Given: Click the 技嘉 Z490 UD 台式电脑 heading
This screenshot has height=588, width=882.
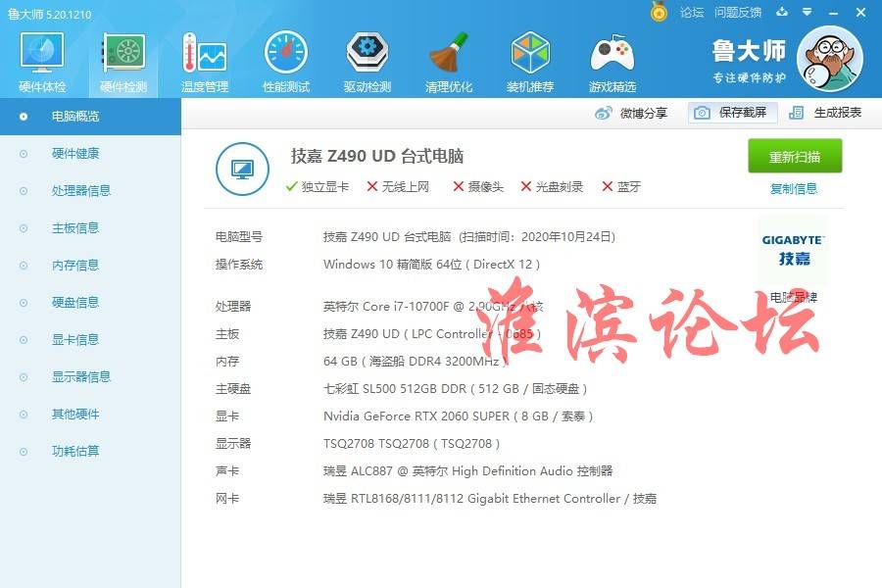Looking at the screenshot, I should (x=377, y=156).
